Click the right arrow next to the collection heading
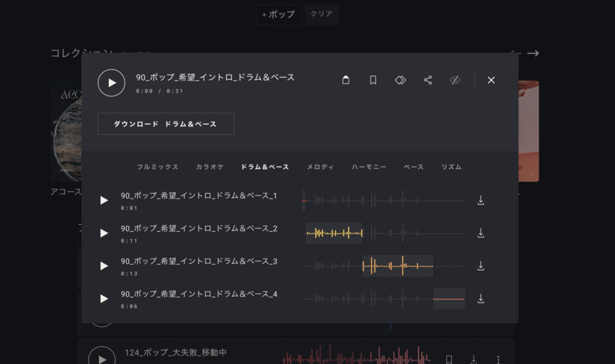 pos(533,53)
